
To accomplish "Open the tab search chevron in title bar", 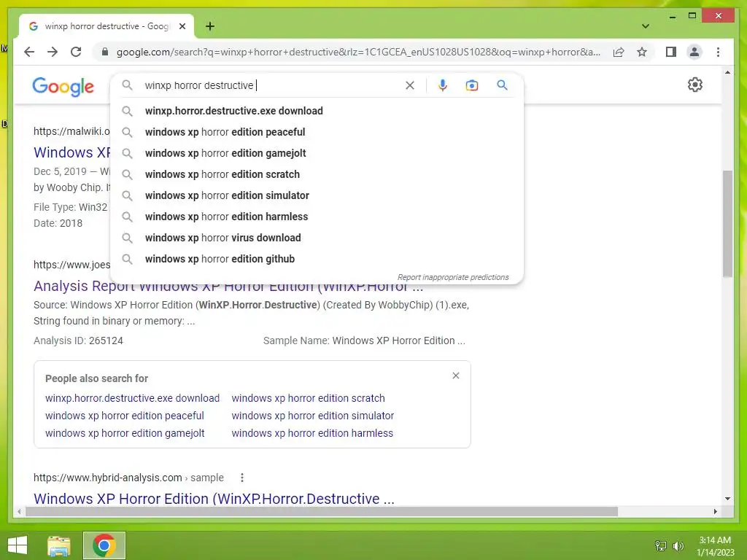I will coord(645,26).
